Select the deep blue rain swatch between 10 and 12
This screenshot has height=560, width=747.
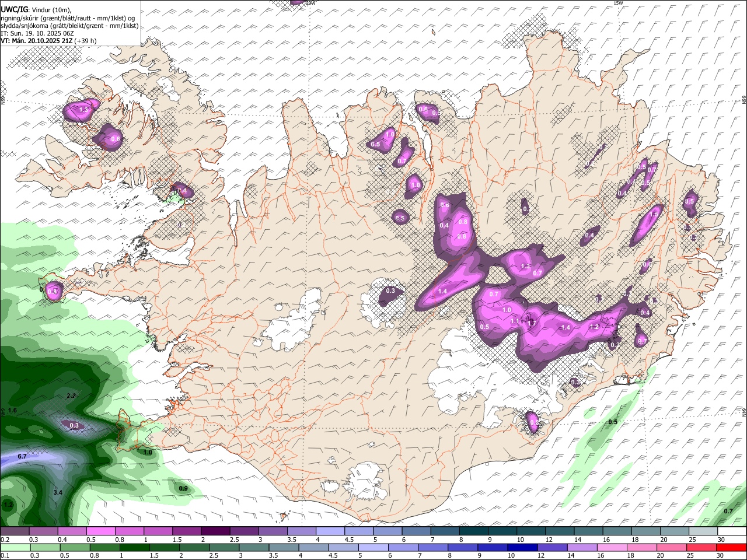(x=521, y=548)
